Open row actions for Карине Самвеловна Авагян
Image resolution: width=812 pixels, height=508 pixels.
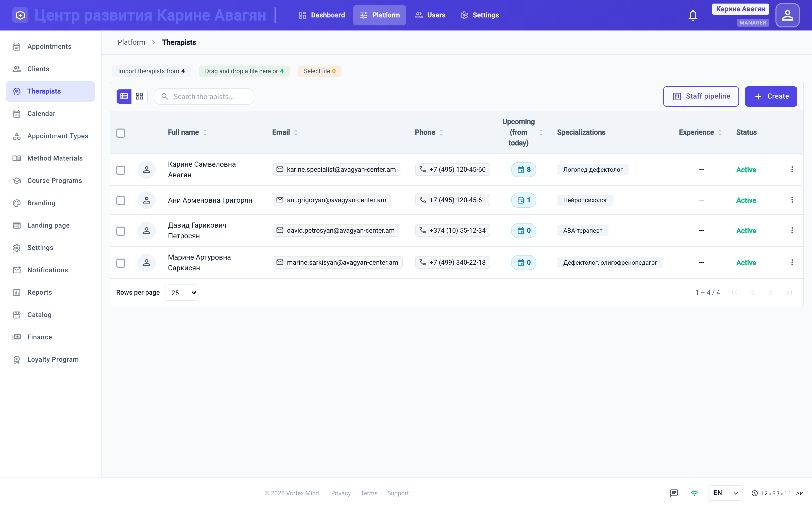(792, 169)
